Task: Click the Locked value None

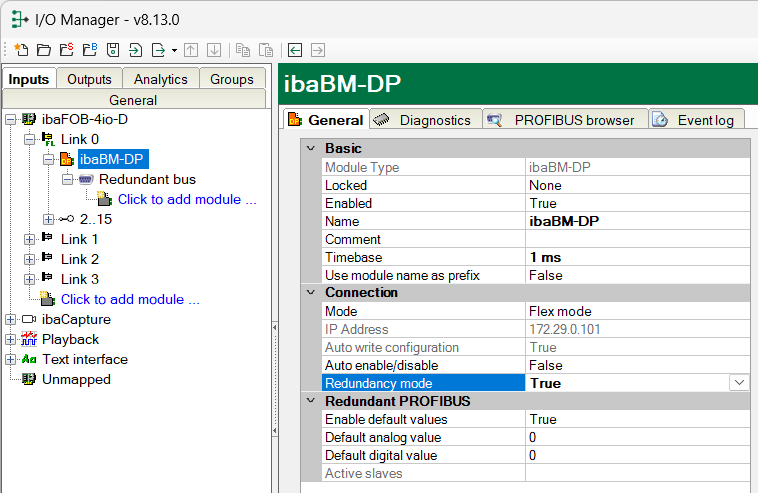Action: click(638, 185)
